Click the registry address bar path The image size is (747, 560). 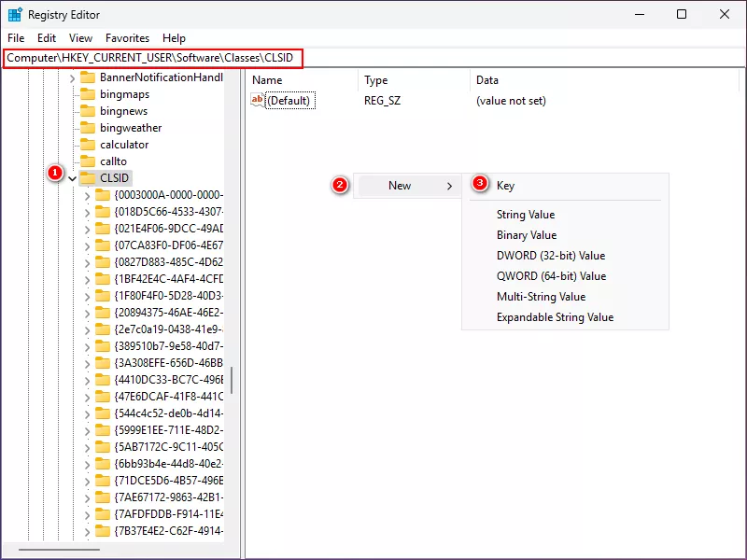tap(152, 58)
